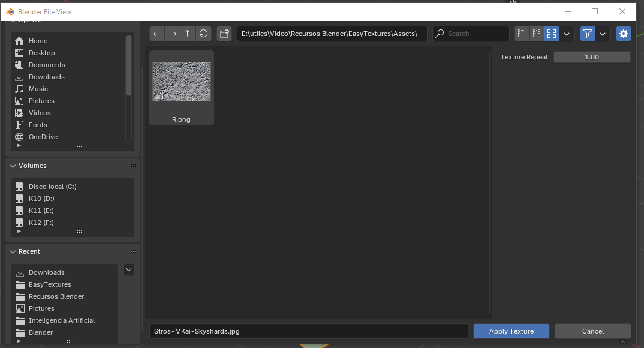The image size is (644, 348).
Task: Toggle the file region options gear
Action: point(623,34)
